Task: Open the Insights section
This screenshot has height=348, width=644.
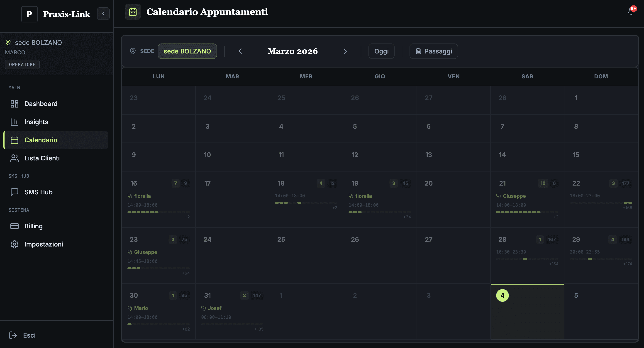Action: click(36, 122)
